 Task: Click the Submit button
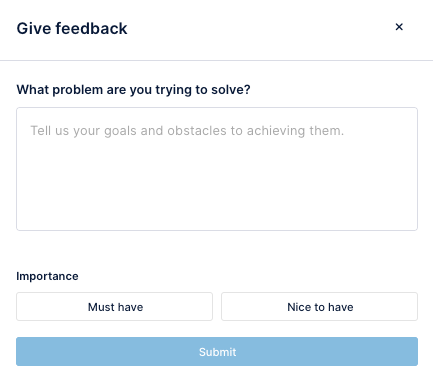point(217,351)
